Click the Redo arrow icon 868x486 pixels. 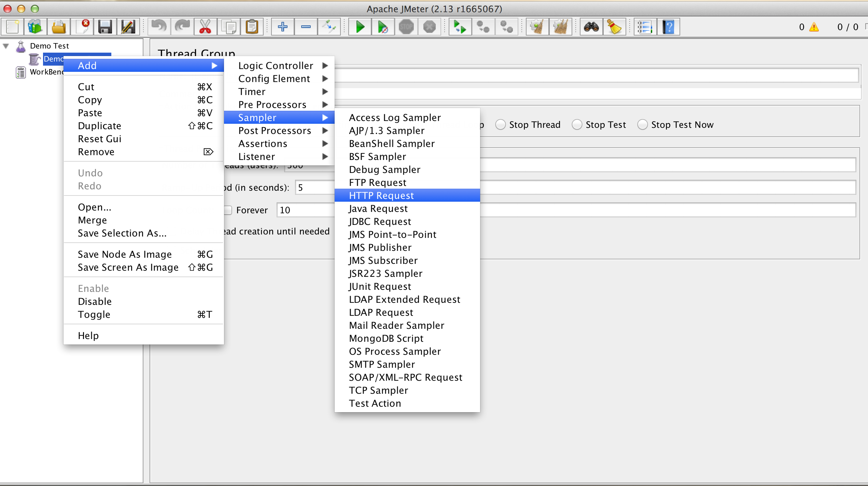click(182, 27)
